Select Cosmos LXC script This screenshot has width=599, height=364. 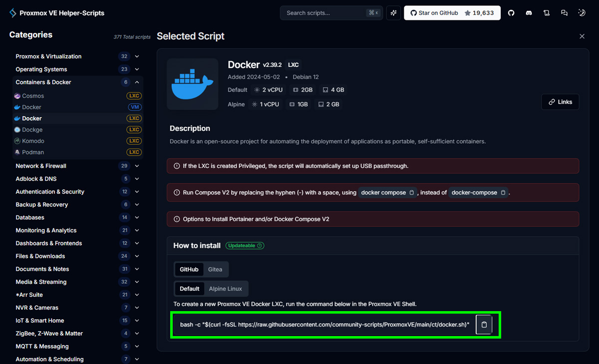click(x=78, y=96)
